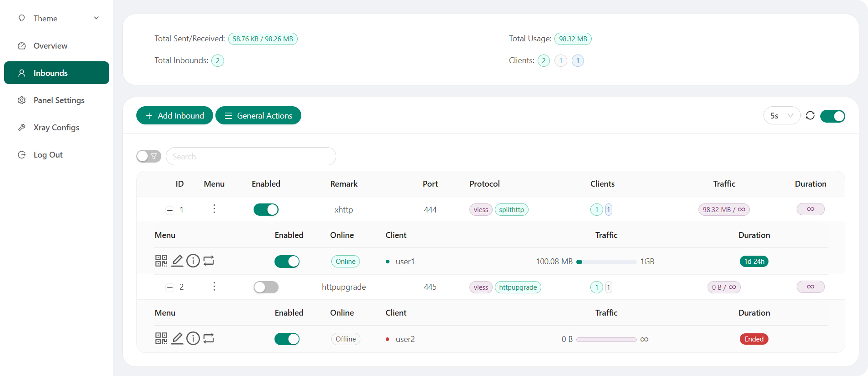The height and width of the screenshot is (376, 868).
Task: Click the Add Inbound button
Action: coord(175,116)
